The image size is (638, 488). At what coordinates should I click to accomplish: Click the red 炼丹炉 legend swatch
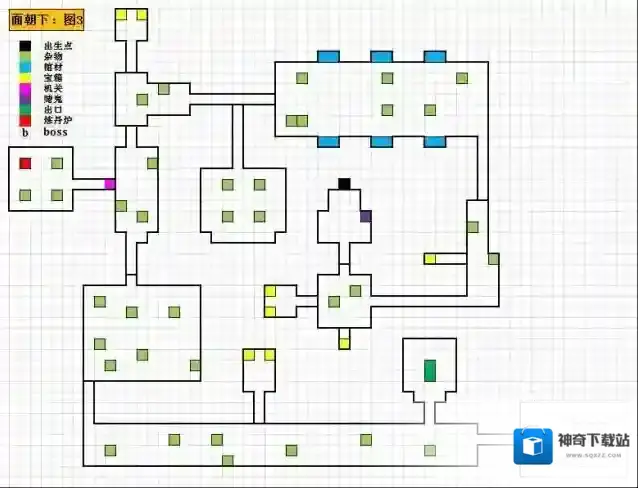click(25, 120)
